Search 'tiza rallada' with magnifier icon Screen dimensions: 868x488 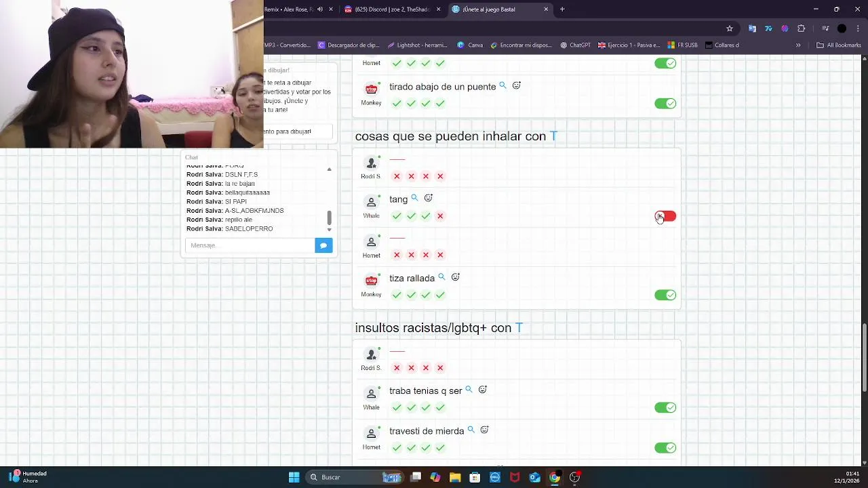[441, 277]
